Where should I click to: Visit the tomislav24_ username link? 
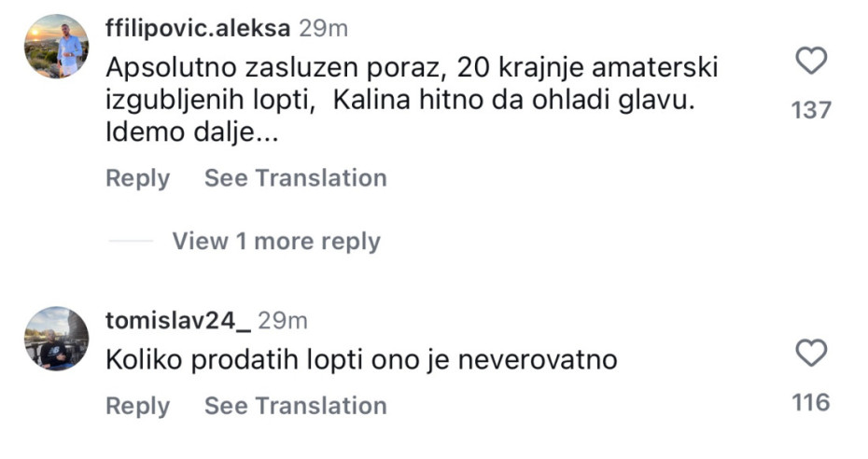pyautogui.click(x=177, y=321)
